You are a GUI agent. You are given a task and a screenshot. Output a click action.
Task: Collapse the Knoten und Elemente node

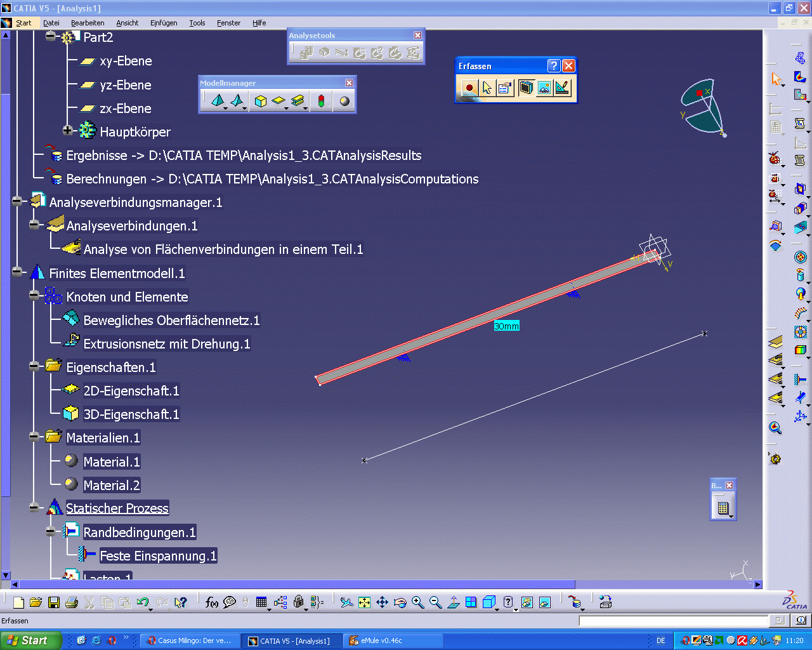[x=34, y=296]
